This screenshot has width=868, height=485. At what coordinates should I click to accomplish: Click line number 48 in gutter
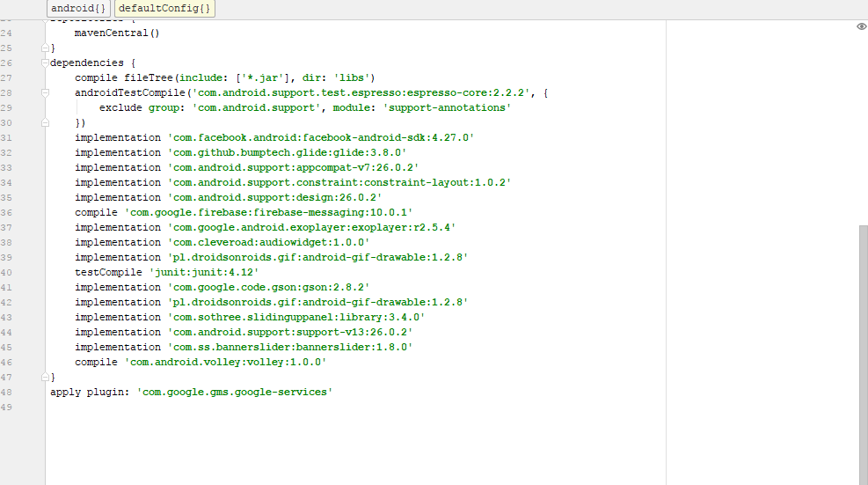6,393
